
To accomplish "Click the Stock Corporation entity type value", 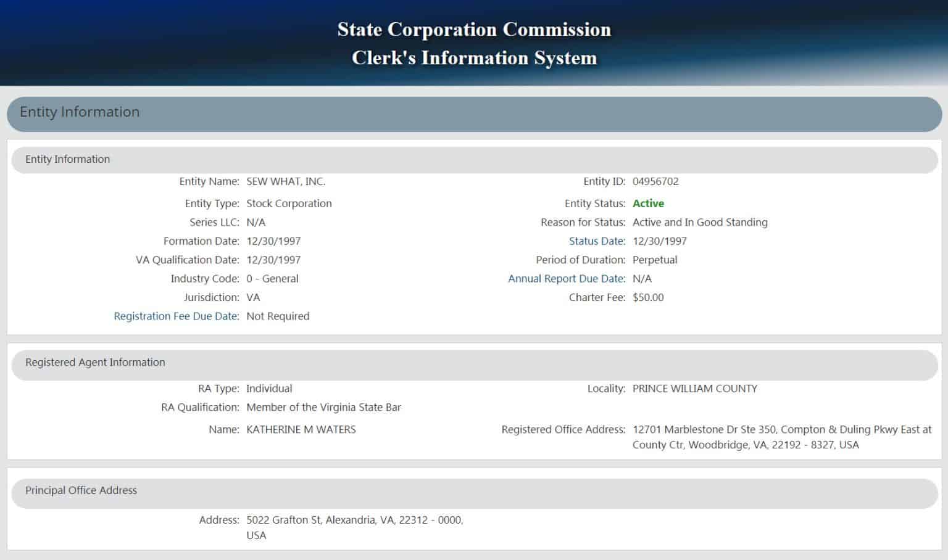I will tap(288, 204).
